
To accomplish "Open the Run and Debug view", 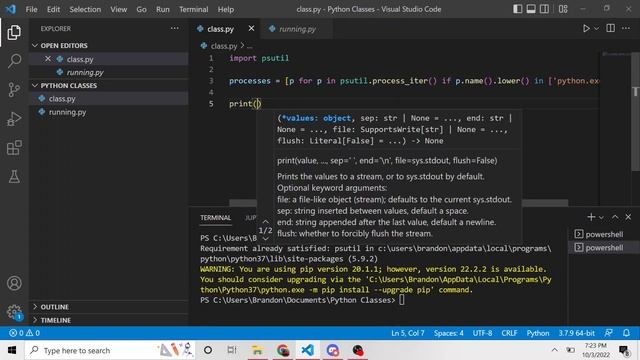I will pos(14,119).
